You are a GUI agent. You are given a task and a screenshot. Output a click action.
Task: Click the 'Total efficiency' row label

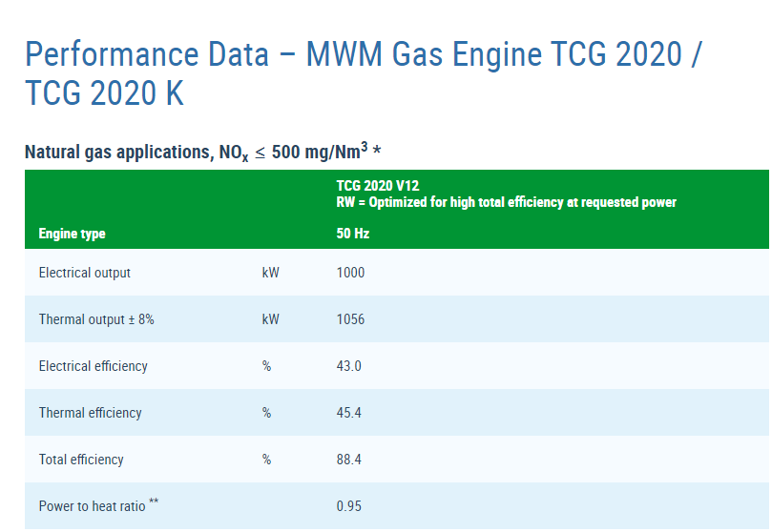click(x=81, y=460)
